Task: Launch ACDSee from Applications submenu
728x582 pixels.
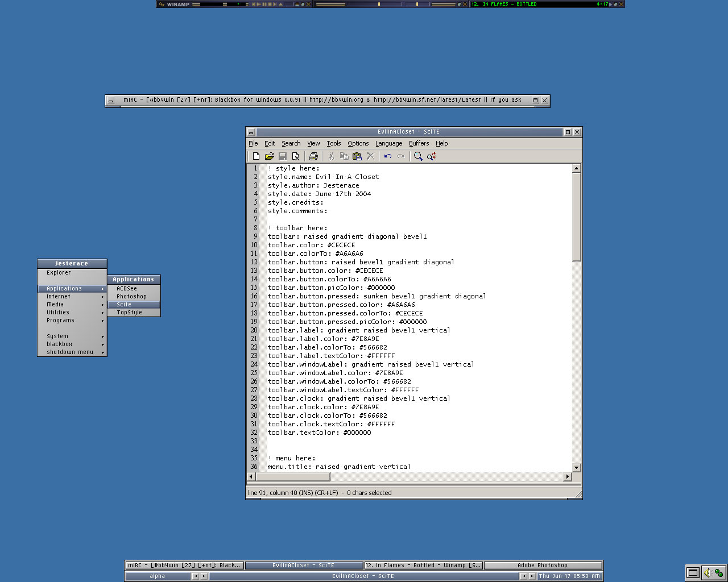Action: pyautogui.click(x=134, y=289)
